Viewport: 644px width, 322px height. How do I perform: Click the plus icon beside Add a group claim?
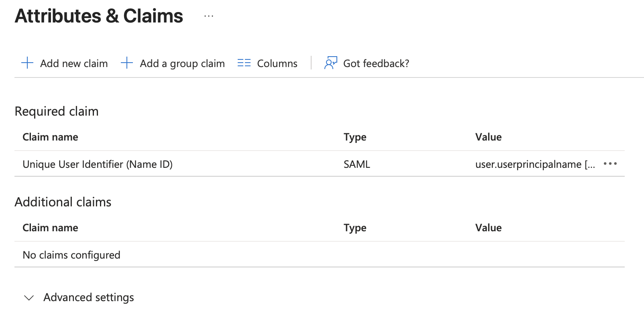(x=126, y=63)
